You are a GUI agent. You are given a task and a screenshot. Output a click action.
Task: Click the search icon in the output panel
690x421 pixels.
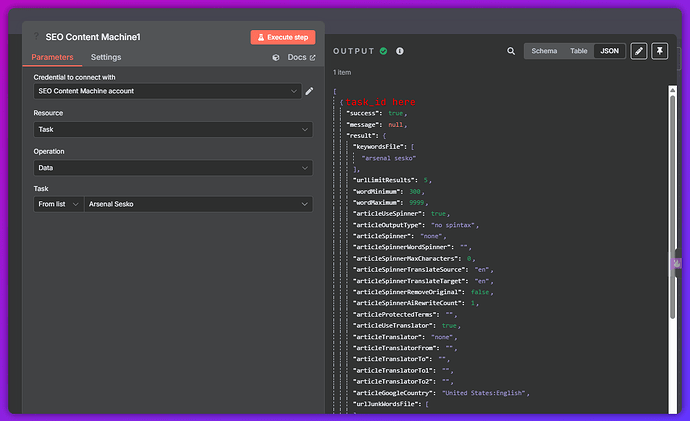(x=511, y=51)
